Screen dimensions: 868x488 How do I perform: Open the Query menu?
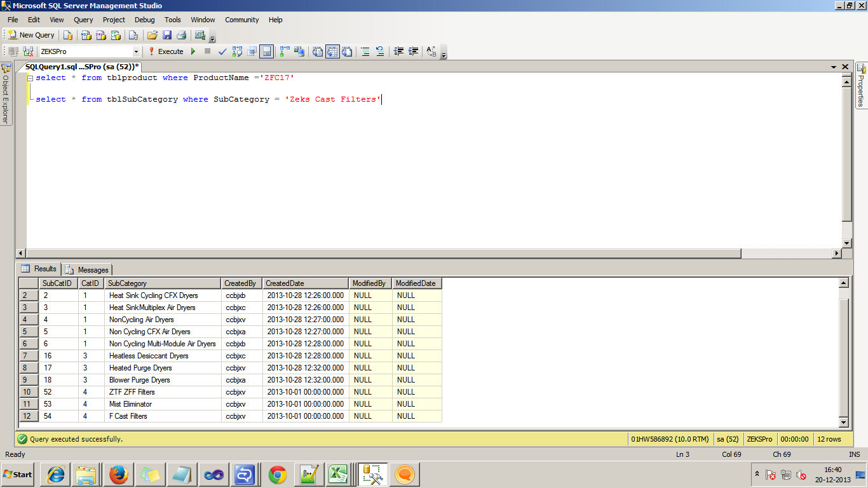[83, 20]
